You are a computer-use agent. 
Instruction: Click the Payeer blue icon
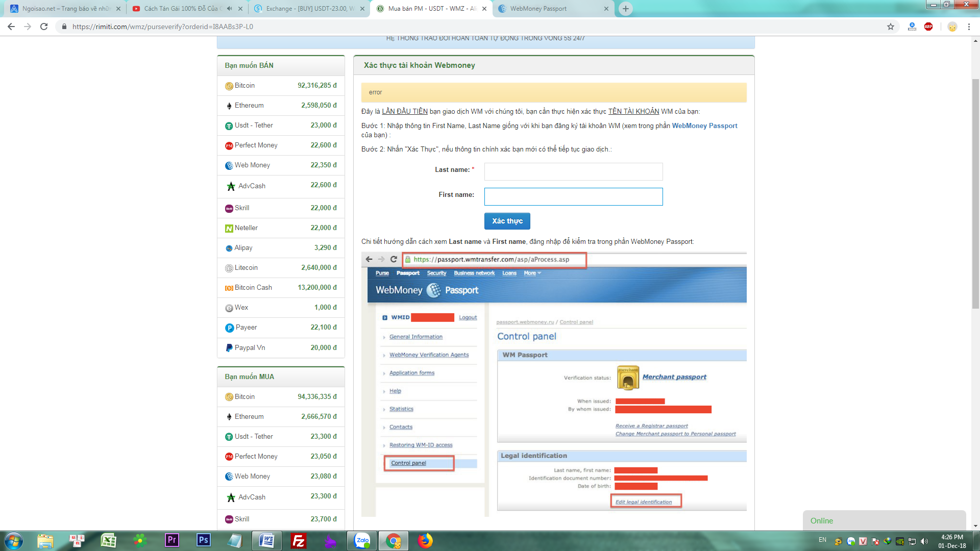[229, 328]
